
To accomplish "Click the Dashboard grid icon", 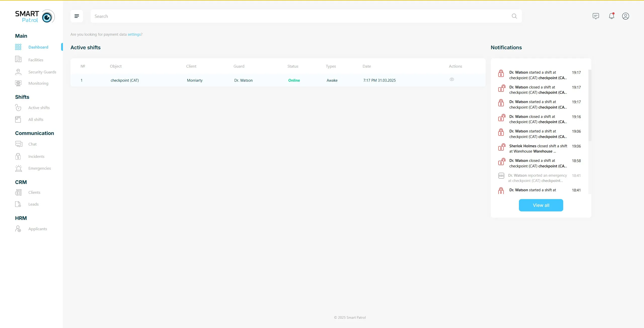I will (x=18, y=47).
